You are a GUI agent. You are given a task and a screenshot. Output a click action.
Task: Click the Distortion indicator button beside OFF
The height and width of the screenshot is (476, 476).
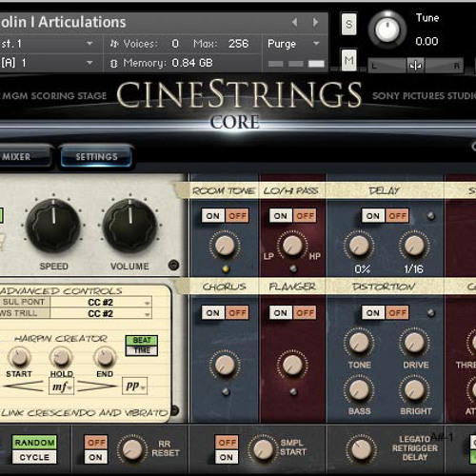[430, 313]
